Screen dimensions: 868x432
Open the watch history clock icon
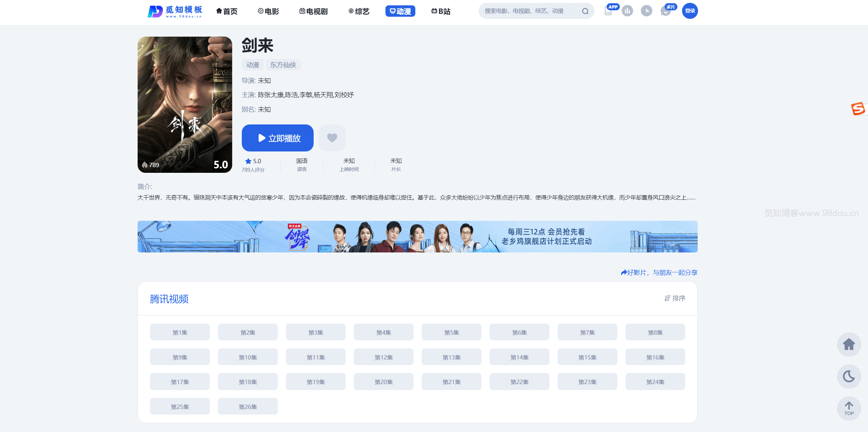click(646, 11)
